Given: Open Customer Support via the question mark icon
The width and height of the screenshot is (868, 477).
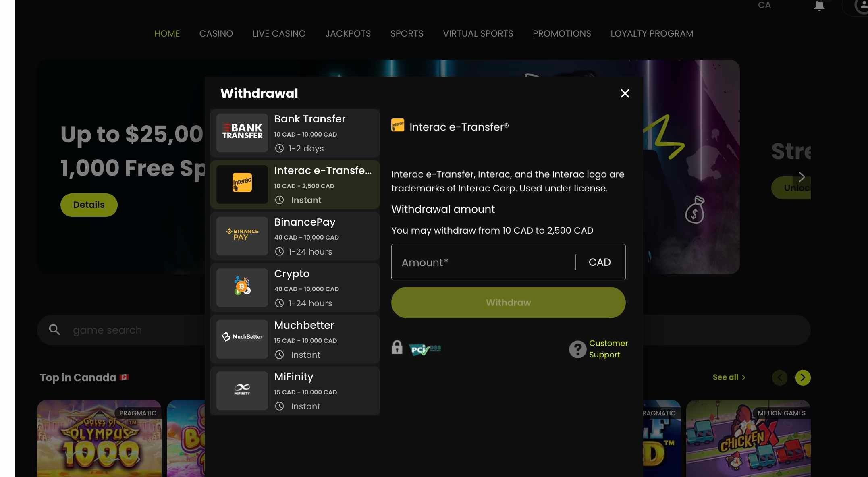Looking at the screenshot, I should [x=577, y=349].
